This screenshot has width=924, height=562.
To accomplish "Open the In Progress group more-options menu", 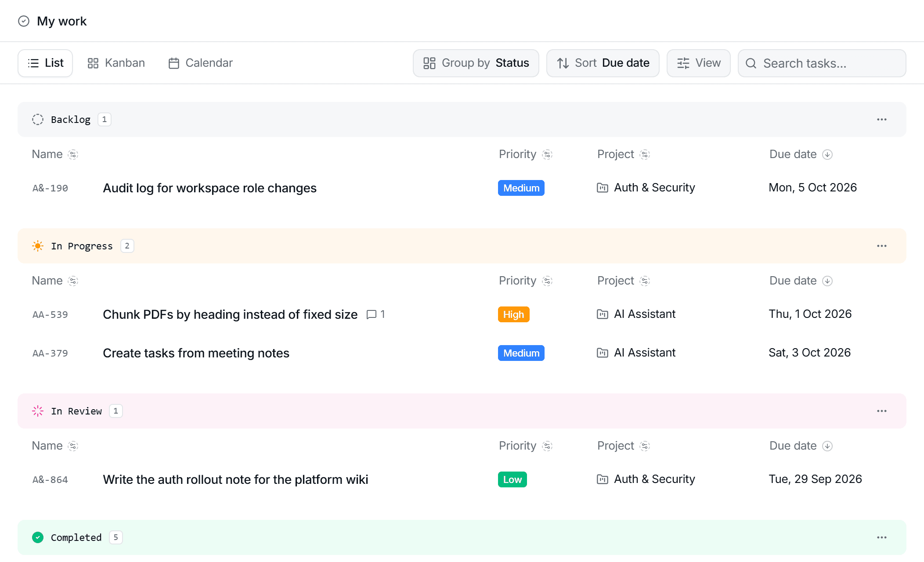I will (882, 246).
